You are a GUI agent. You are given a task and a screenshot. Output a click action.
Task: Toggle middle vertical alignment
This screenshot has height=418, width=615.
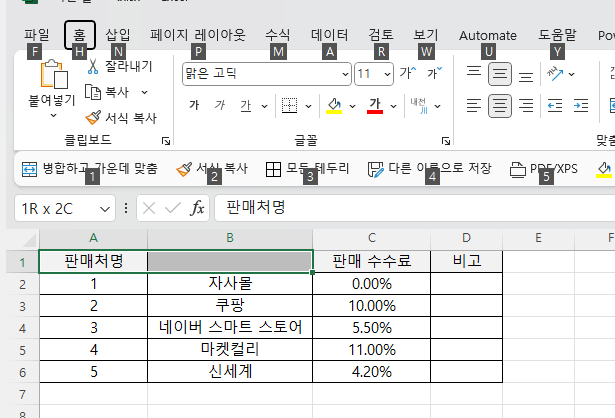[500, 74]
